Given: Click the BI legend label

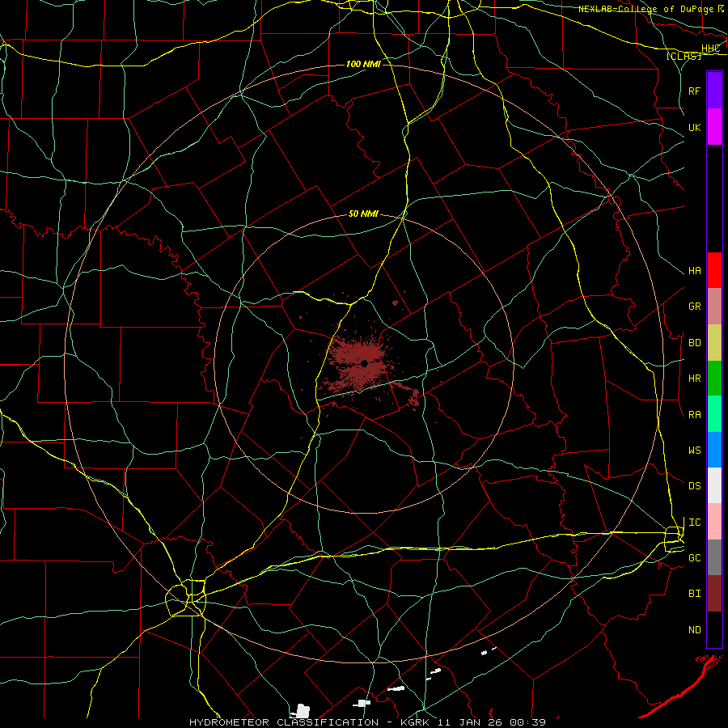Looking at the screenshot, I should [x=694, y=594].
